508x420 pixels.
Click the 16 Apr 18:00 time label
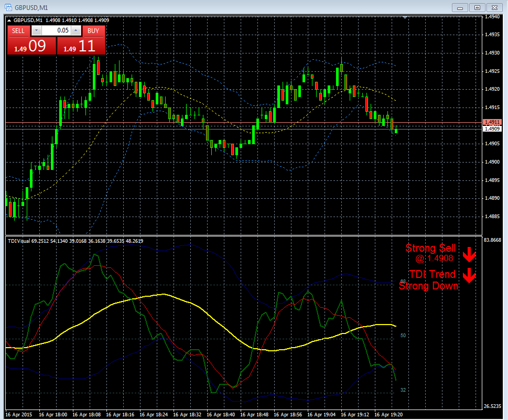click(53, 414)
